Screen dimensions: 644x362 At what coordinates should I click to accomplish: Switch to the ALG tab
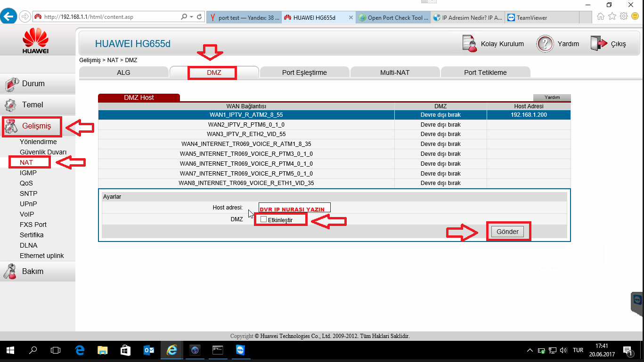(123, 72)
